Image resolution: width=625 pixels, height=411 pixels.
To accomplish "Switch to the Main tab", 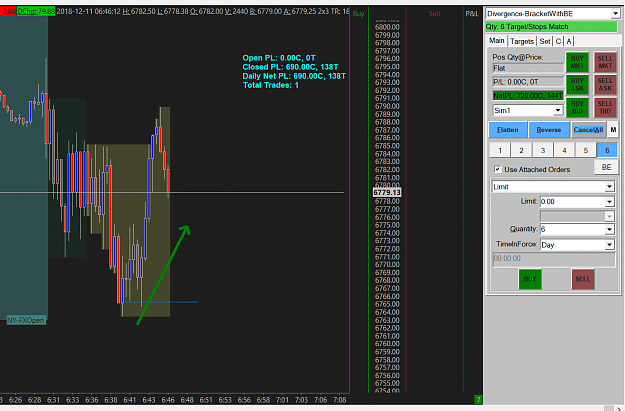I will click(x=497, y=41).
